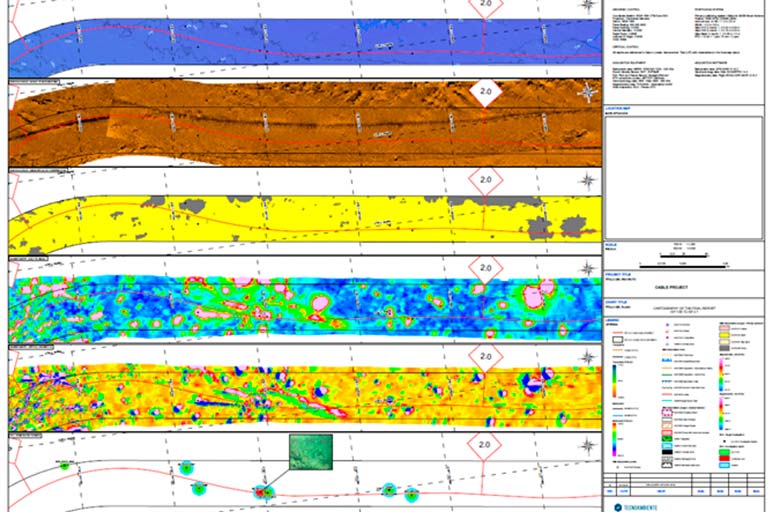Screen dimensions: 768x512
Task: Click the compass rose in the blue bathymetry panel
Action: [x=588, y=6]
